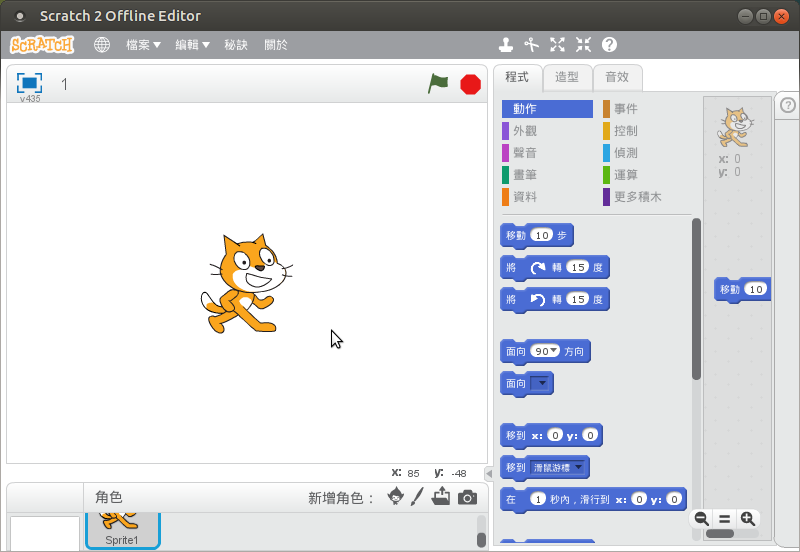Screen dimensions: 800x552
Task: Open the 檔案 menu
Action: pos(143,45)
